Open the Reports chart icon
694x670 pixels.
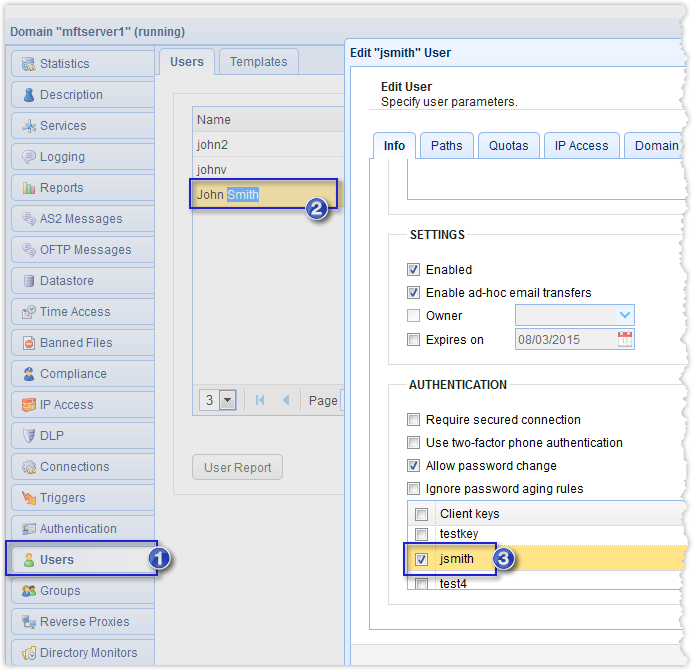click(28, 188)
